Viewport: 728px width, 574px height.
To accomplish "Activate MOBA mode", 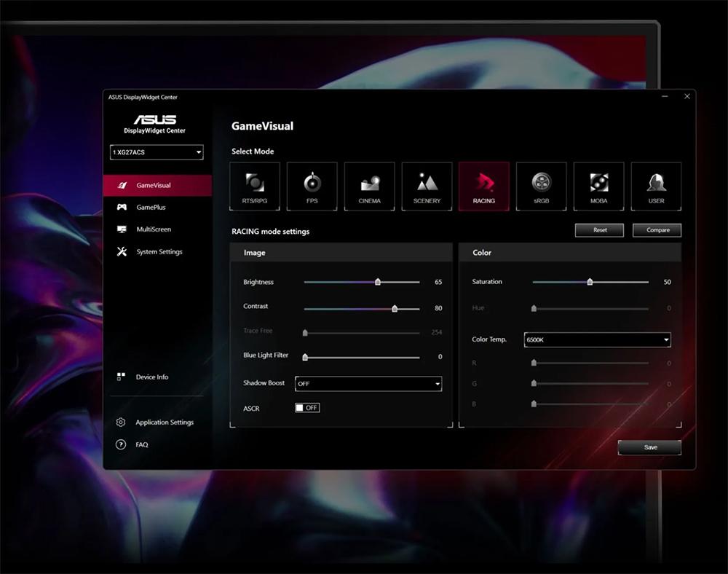I will [598, 186].
